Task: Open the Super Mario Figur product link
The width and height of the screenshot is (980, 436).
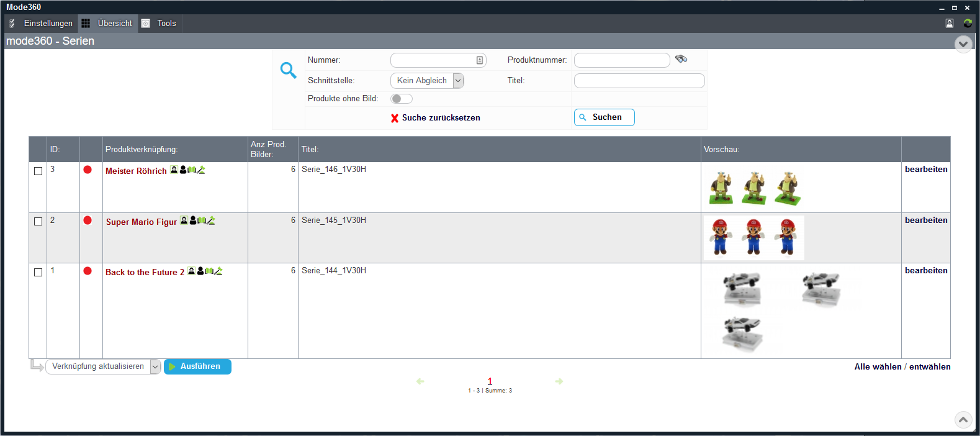Action: [142, 222]
